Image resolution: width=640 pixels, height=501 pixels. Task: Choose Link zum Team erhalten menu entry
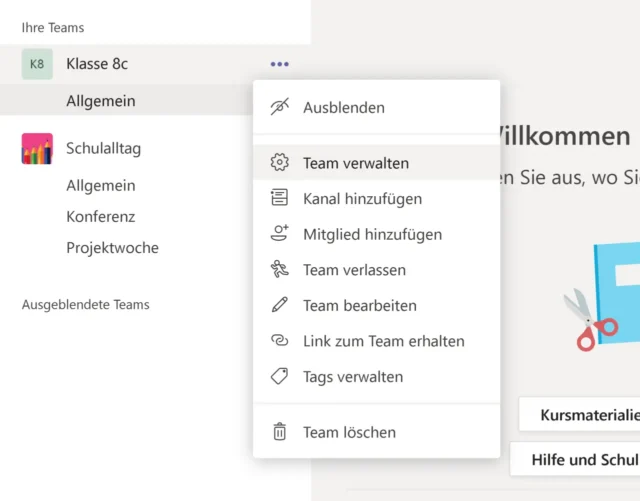384,341
